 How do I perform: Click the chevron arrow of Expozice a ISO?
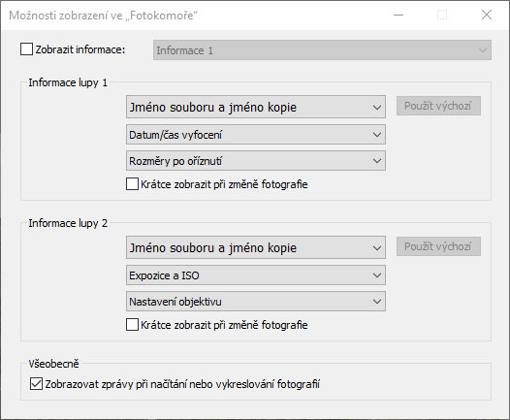377,275
